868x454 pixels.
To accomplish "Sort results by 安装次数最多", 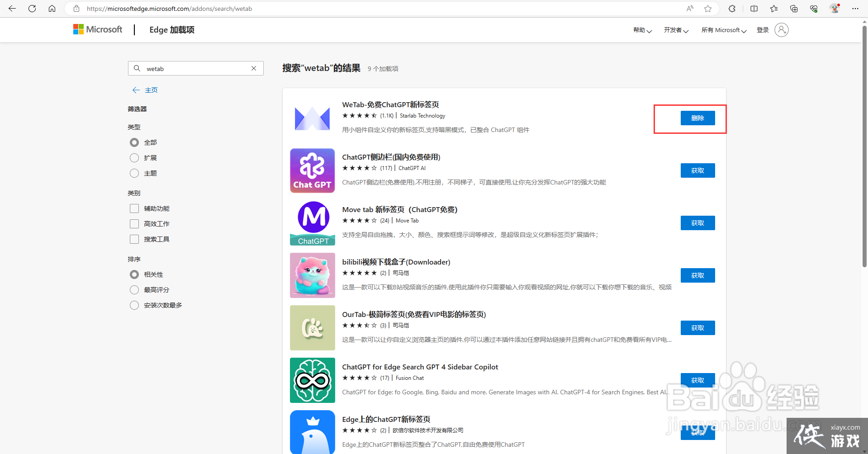I will [134, 305].
